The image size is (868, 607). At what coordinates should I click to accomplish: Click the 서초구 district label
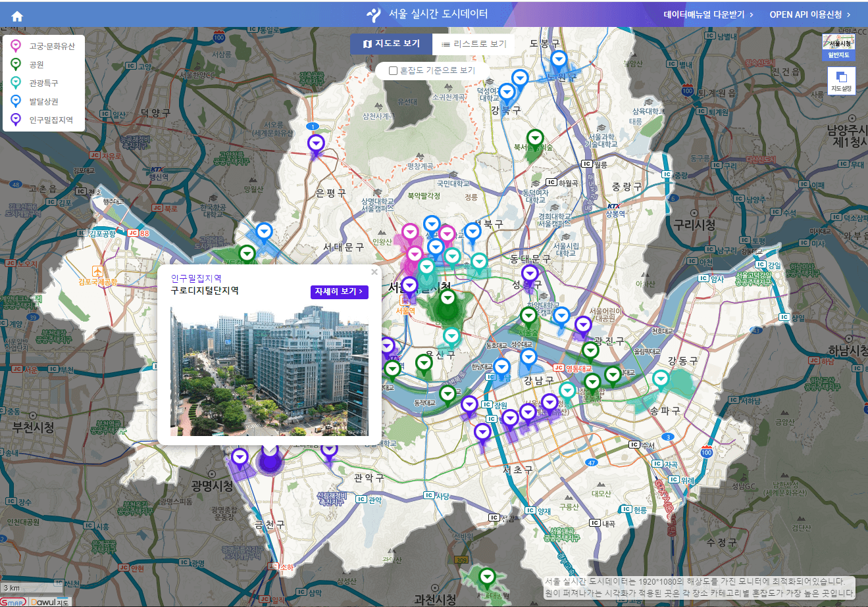click(x=518, y=470)
